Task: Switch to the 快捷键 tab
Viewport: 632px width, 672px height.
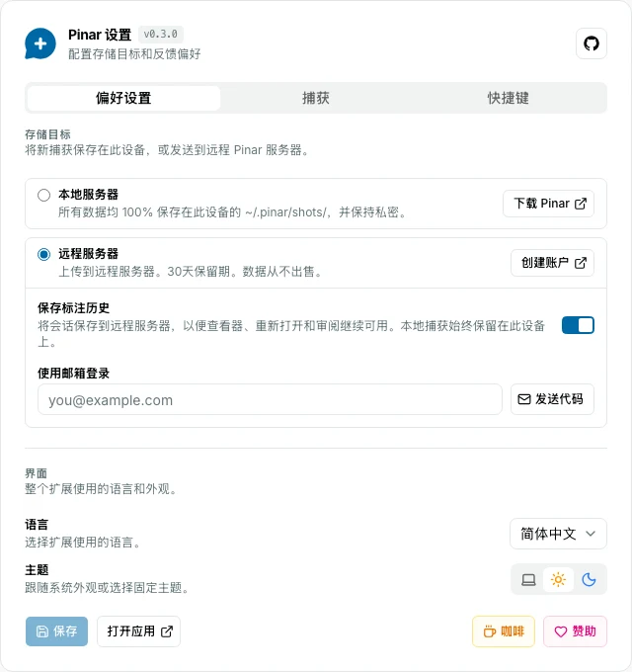Action: 508,98
